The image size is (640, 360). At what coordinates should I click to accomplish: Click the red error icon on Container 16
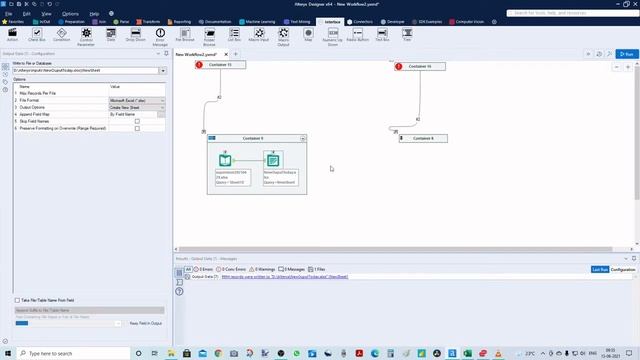[399, 66]
